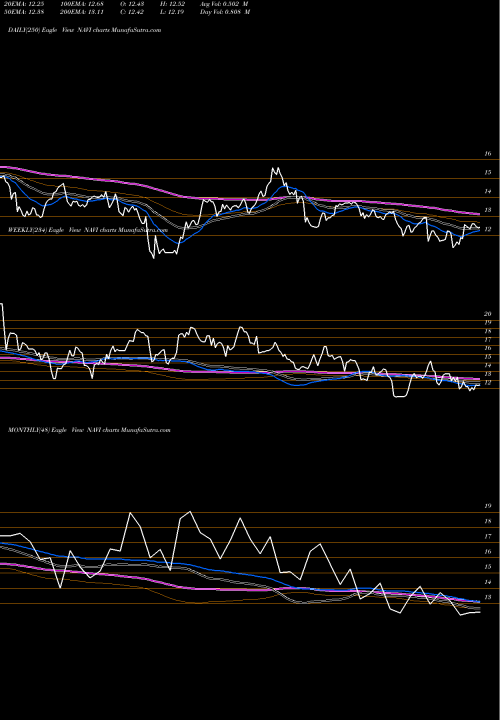500x720 pixels.
Task: Click the WEEKLY Eagle View chart title
Action: [88, 230]
